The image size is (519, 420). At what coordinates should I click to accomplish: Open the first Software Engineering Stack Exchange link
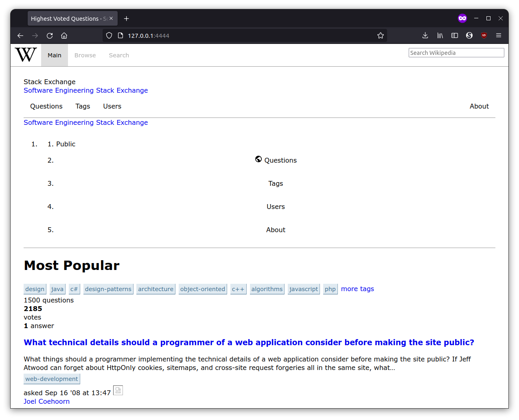[x=85, y=90]
